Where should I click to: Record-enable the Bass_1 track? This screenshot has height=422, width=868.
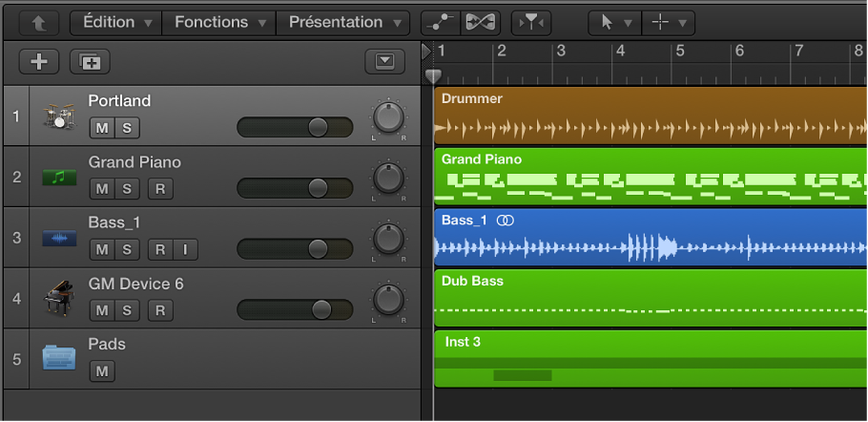coord(160,250)
